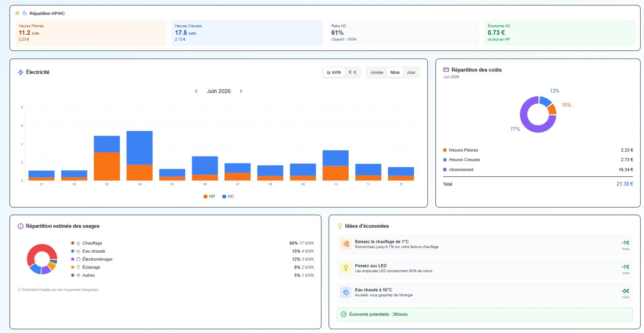Click the yellow bulb icon for Passez aux LED
The height and width of the screenshot is (333, 644).
[x=346, y=268]
